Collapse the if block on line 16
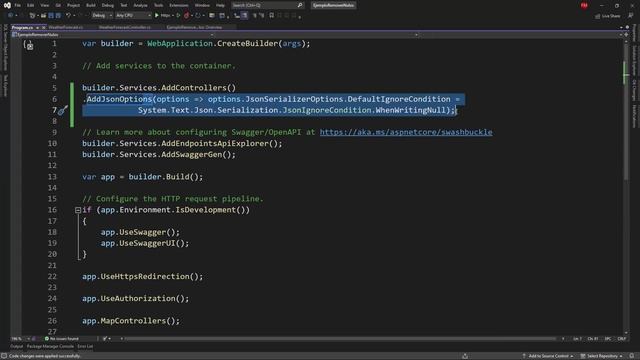 [78, 210]
